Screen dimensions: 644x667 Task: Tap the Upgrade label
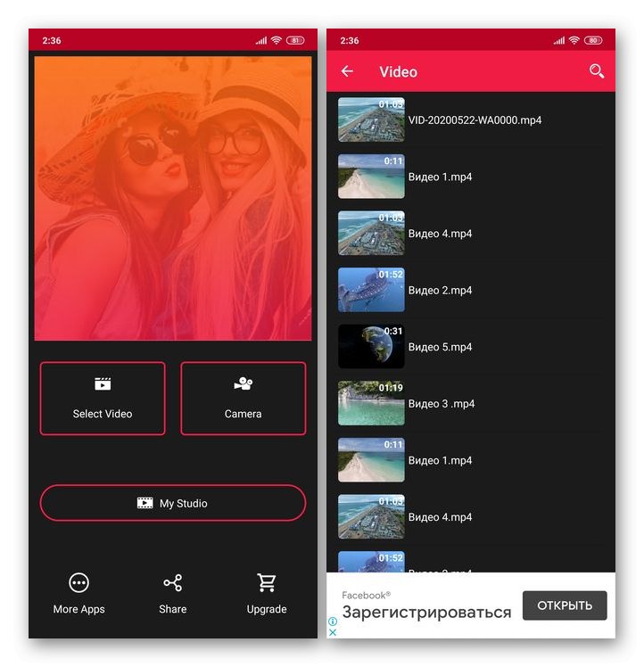tap(267, 609)
